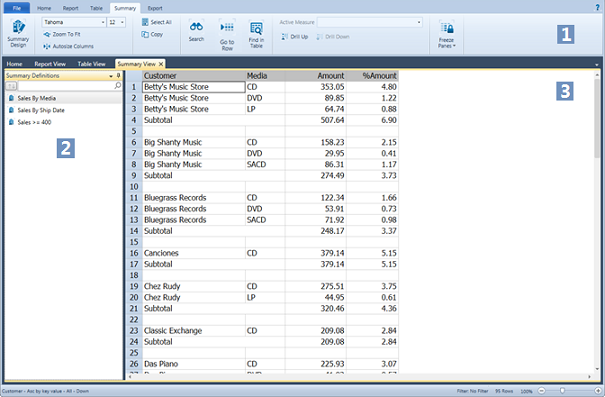Image resolution: width=605 pixels, height=397 pixels.
Task: Select the Go to Row icon
Action: (227, 27)
